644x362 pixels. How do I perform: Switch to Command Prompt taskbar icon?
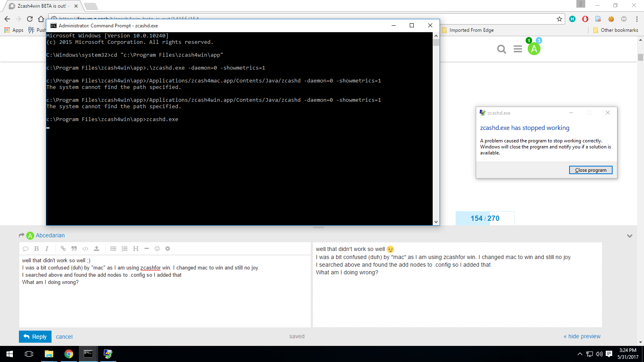(x=88, y=354)
